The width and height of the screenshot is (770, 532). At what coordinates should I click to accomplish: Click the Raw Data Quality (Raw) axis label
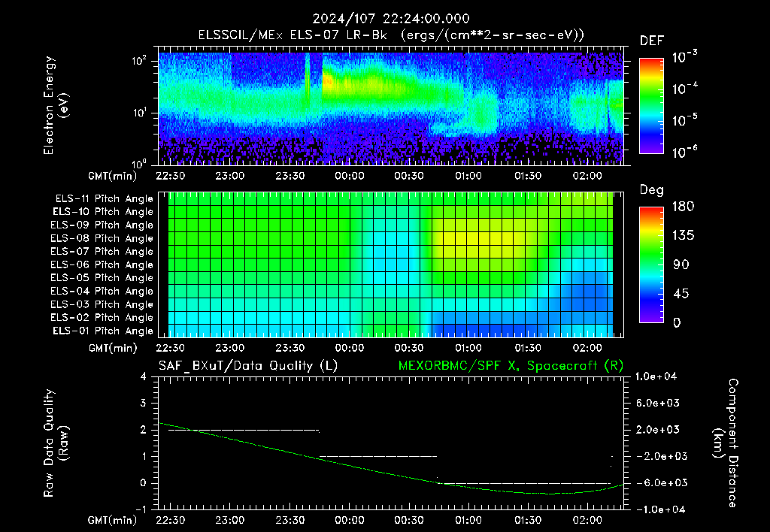56,443
